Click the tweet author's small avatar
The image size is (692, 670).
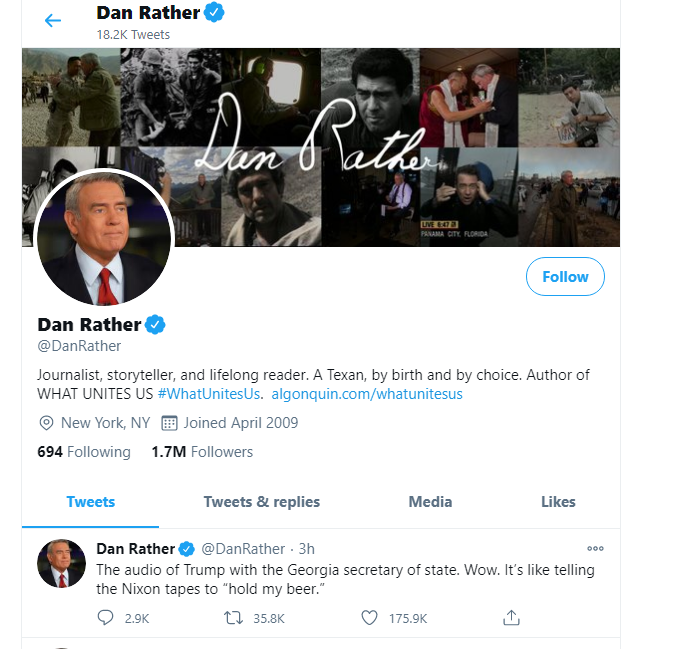coord(61,563)
